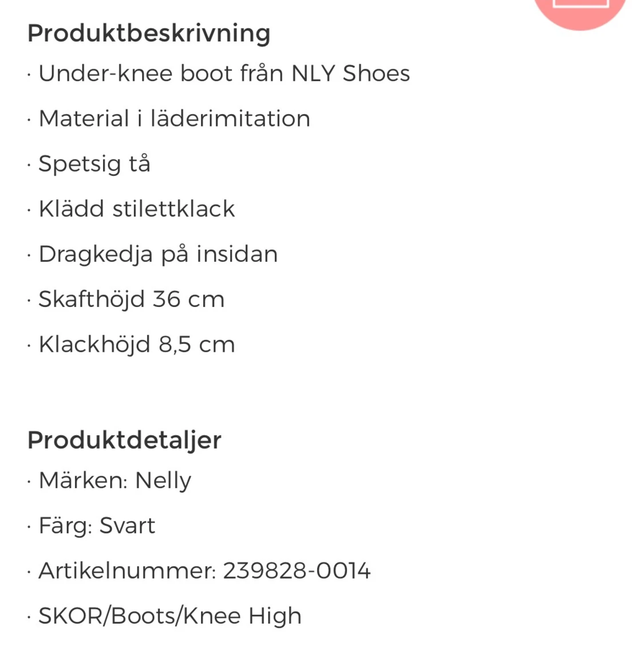644x645 pixels.
Task: Click the Material i läderimitation line
Action: click(x=174, y=119)
